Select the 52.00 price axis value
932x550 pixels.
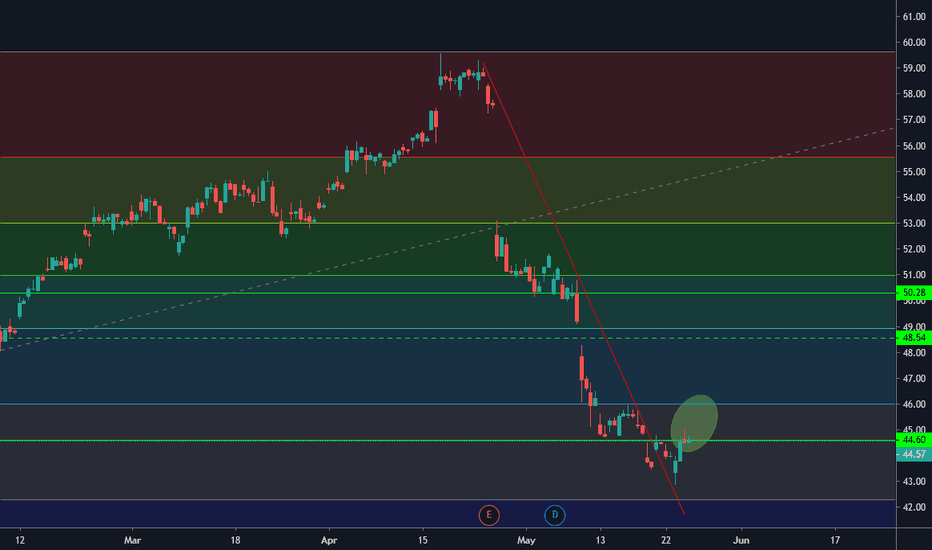[x=914, y=249]
